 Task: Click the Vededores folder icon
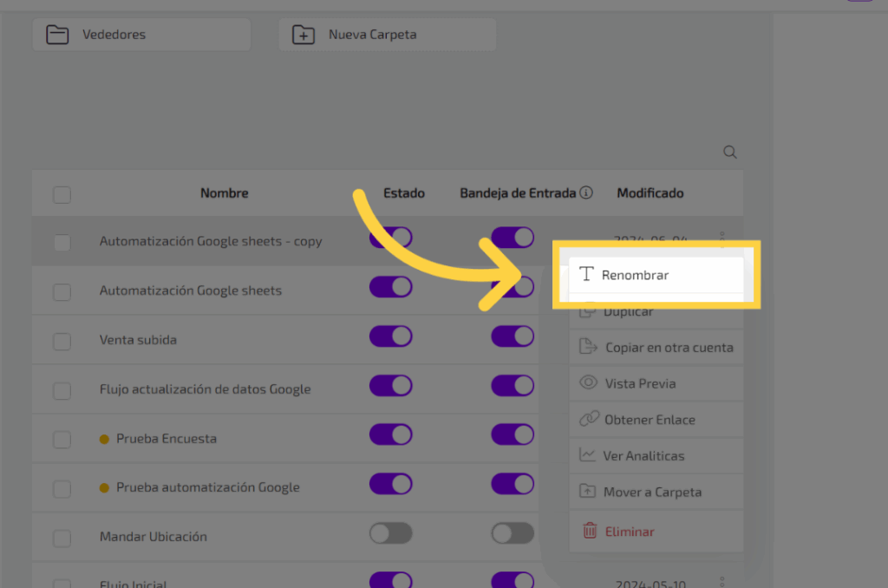pos(57,35)
